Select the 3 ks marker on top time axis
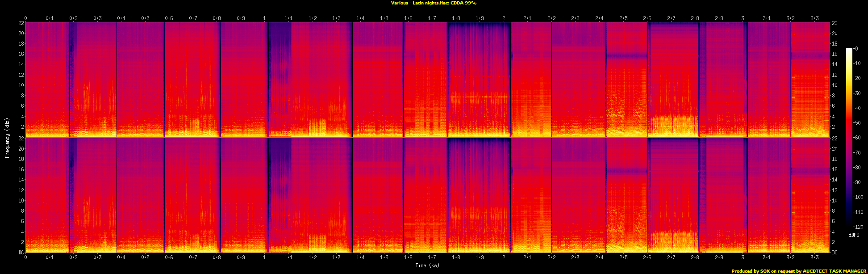The image size is (868, 274). [x=743, y=18]
